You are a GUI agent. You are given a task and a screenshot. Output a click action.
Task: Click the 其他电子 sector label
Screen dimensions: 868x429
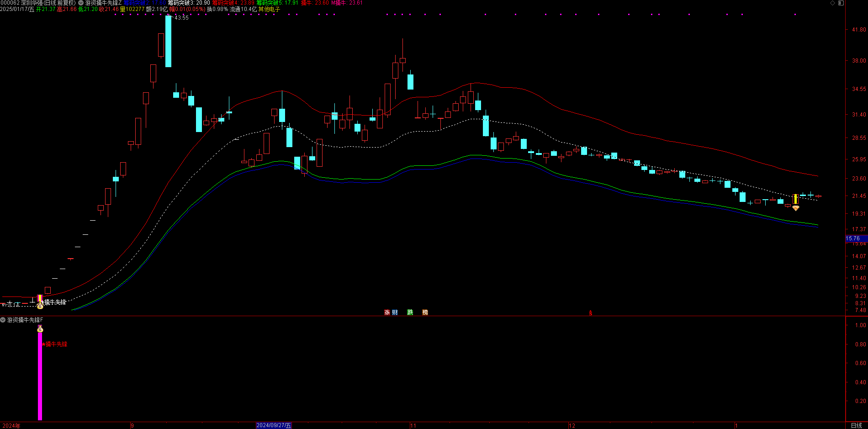(x=270, y=9)
